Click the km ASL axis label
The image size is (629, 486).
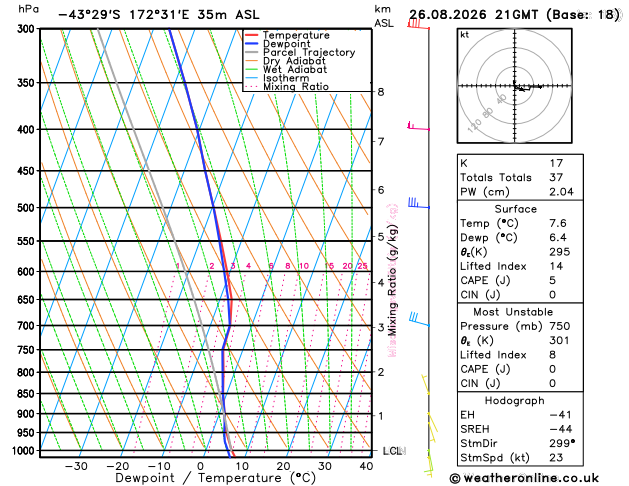pyautogui.click(x=384, y=16)
